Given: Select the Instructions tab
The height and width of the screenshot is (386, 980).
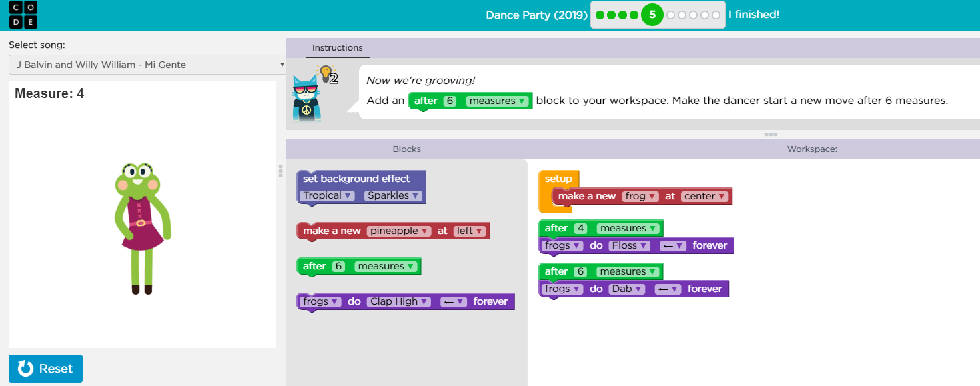Looking at the screenshot, I should tap(338, 48).
